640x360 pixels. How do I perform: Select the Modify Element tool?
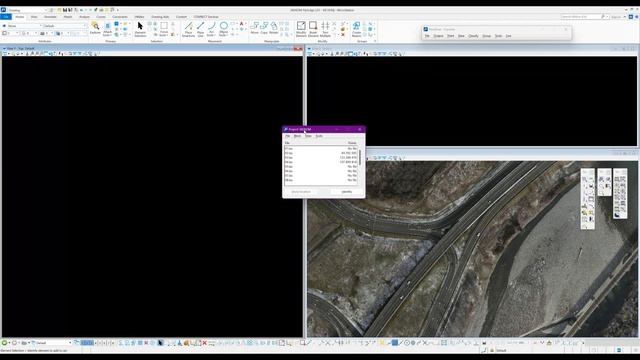(301, 29)
